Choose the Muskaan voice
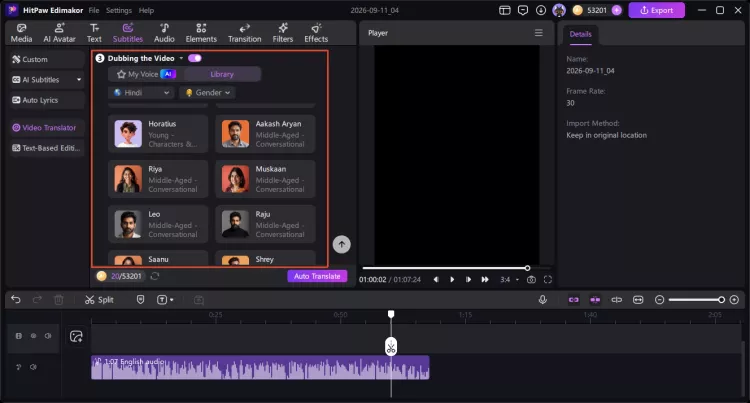The image size is (750, 403). click(265, 179)
